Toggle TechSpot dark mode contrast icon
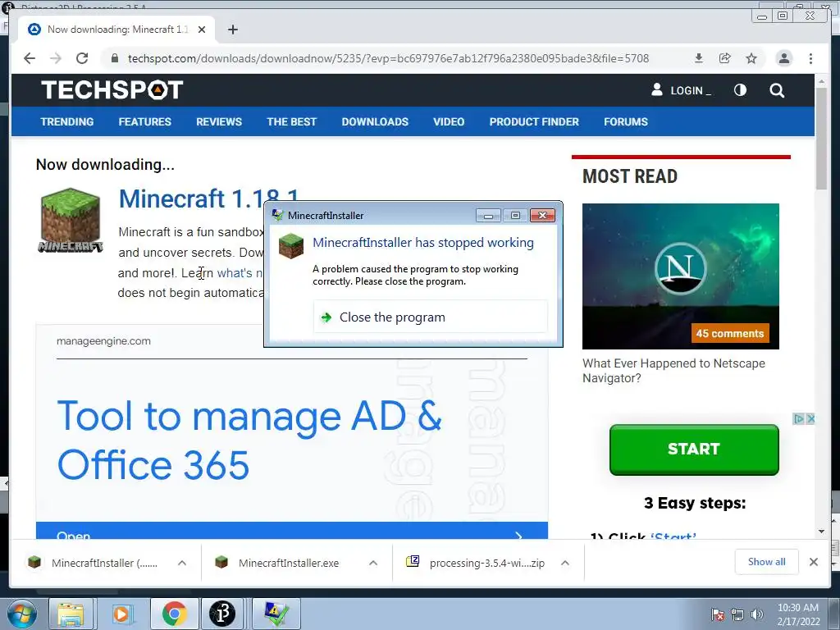The height and width of the screenshot is (630, 840). coord(740,90)
